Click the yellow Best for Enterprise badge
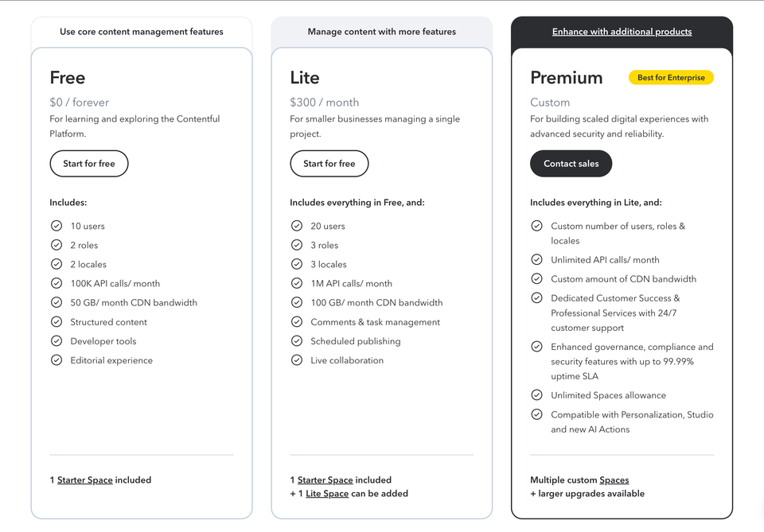Image resolution: width=764 pixels, height=532 pixels. 669,77
